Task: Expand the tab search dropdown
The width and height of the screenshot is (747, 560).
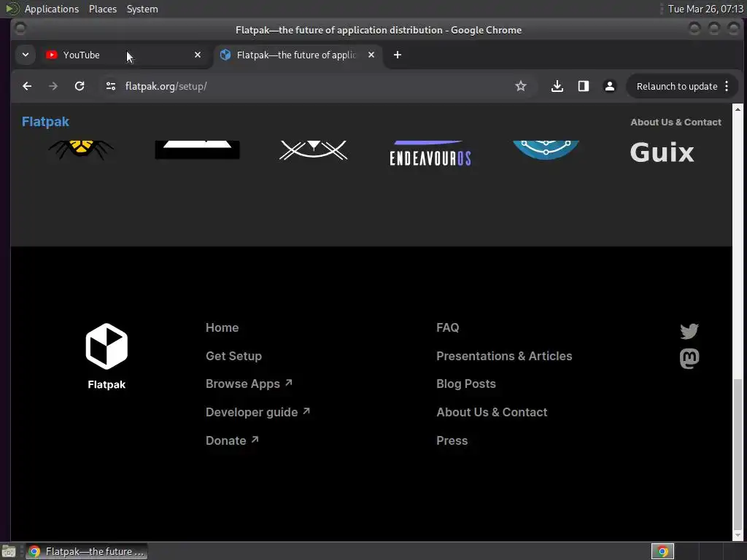Action: tap(26, 55)
